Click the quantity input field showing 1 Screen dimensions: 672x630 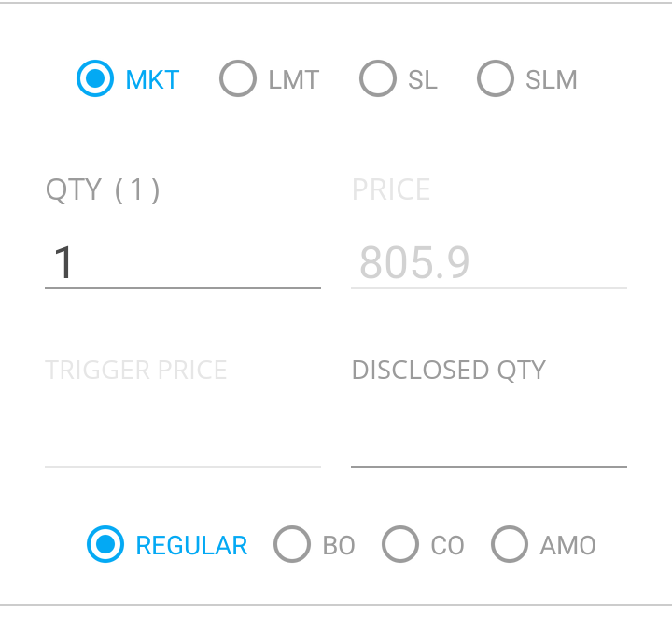[183, 262]
